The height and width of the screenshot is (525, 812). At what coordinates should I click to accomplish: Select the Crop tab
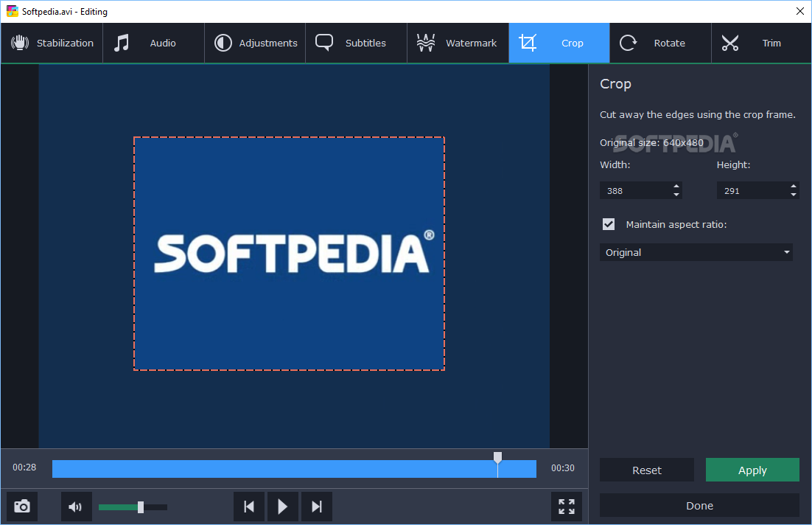coord(559,43)
